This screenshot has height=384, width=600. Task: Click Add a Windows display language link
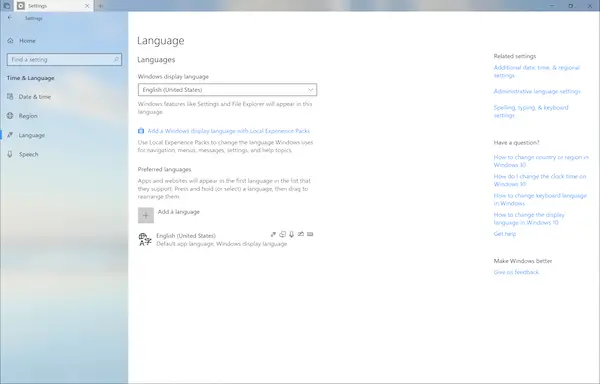[228, 131]
